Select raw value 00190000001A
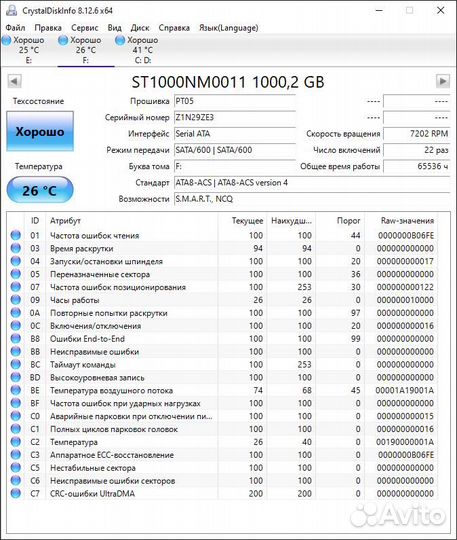457x540 pixels. point(405,442)
